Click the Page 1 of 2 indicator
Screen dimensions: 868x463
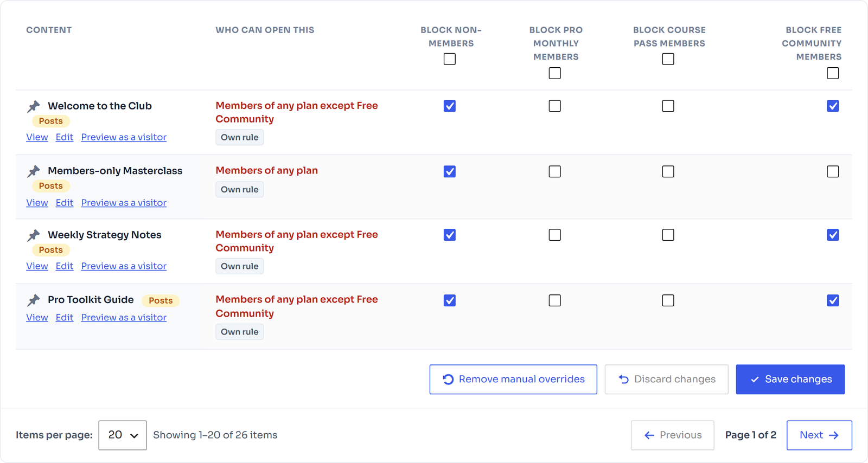tap(751, 435)
